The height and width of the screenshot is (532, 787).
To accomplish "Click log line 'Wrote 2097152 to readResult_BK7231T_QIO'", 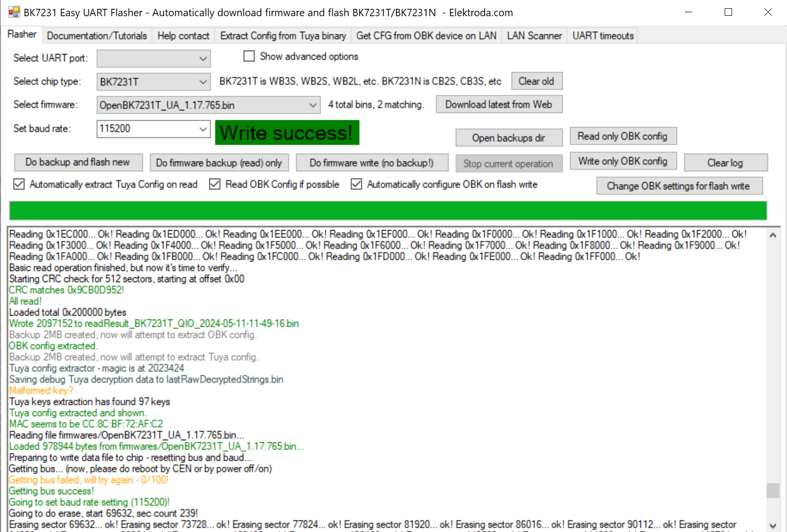I will (x=154, y=324).
